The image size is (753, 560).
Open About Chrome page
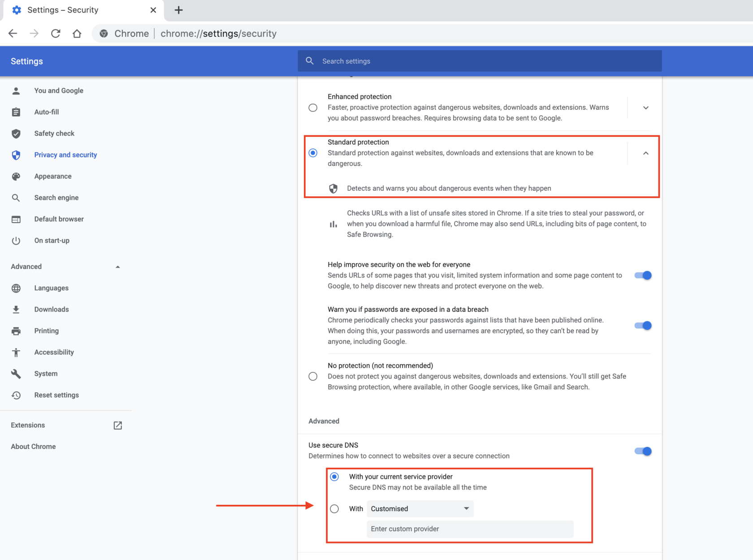[33, 447]
